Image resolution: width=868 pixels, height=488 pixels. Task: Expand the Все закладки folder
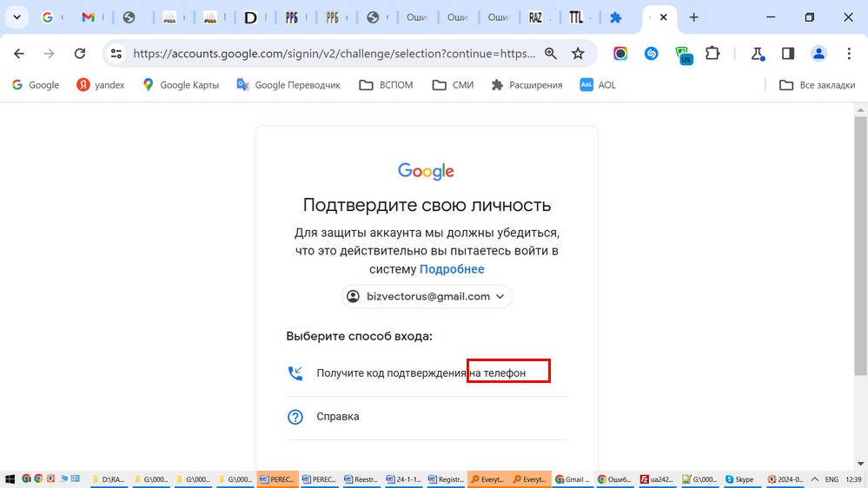pyautogui.click(x=817, y=84)
